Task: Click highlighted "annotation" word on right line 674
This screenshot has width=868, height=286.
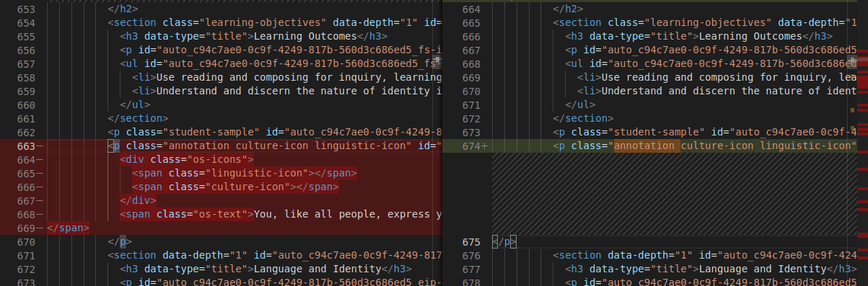Action: [x=644, y=146]
